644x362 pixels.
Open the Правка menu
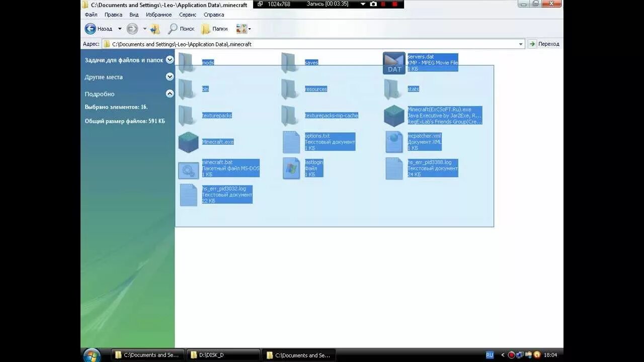(113, 15)
